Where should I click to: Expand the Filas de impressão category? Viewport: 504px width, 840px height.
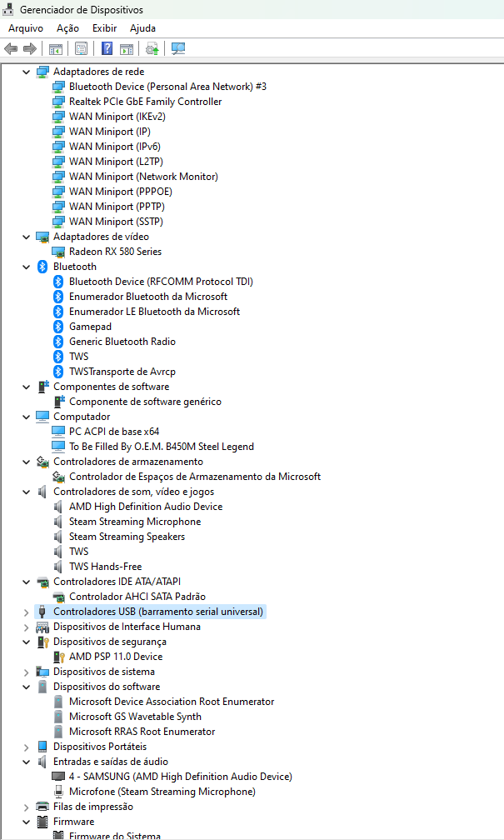tap(27, 807)
